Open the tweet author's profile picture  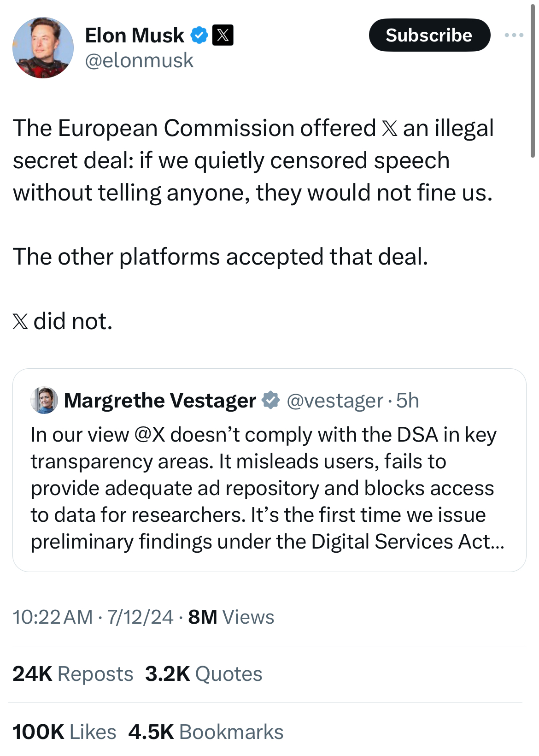tap(43, 47)
